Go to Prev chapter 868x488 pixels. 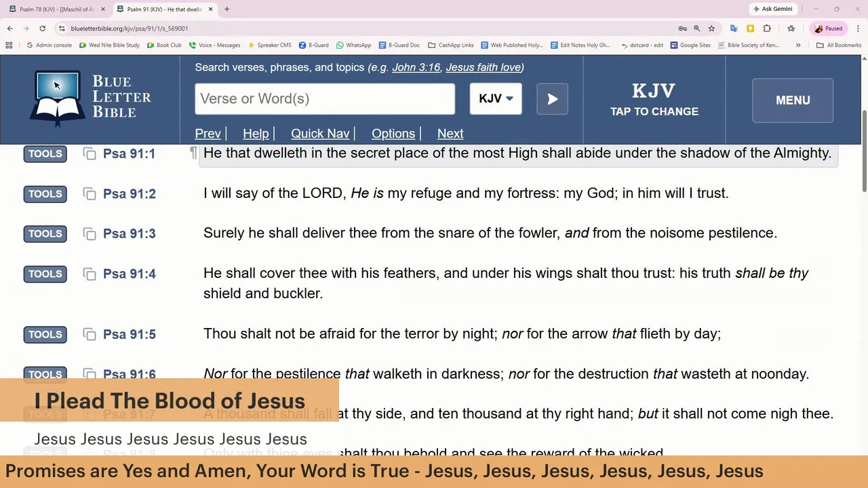208,134
